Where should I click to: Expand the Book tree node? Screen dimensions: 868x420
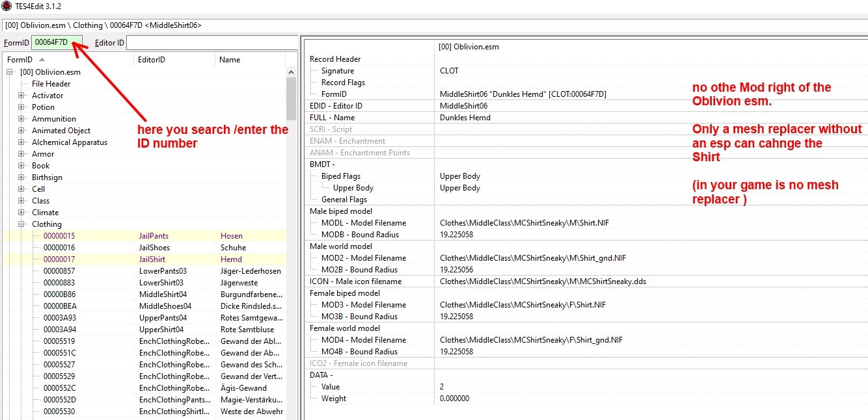point(21,166)
